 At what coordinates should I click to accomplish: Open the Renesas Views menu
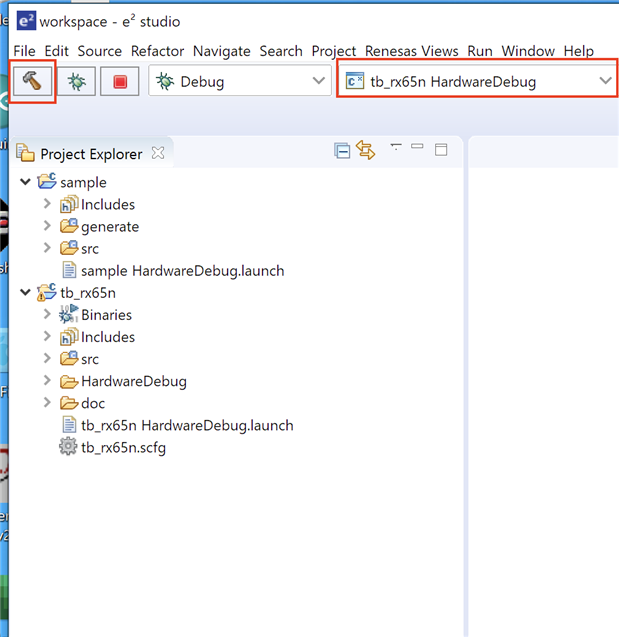click(x=411, y=51)
